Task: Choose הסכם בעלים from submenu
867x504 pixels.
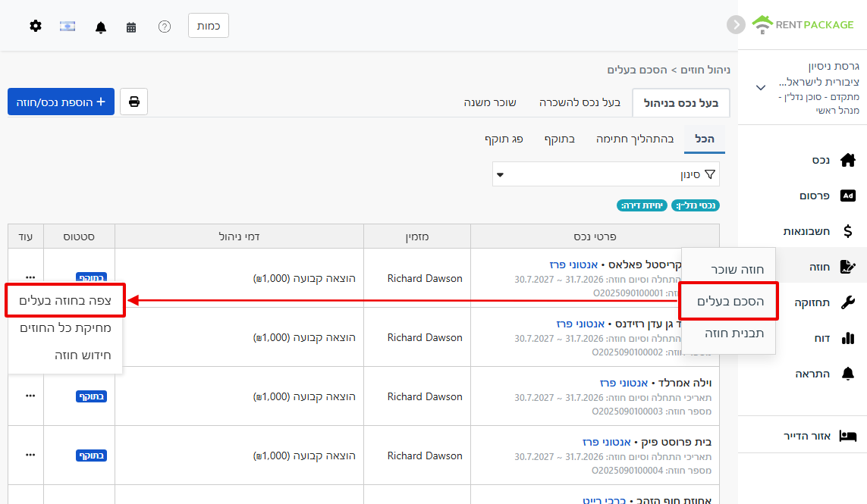Action: [728, 301]
